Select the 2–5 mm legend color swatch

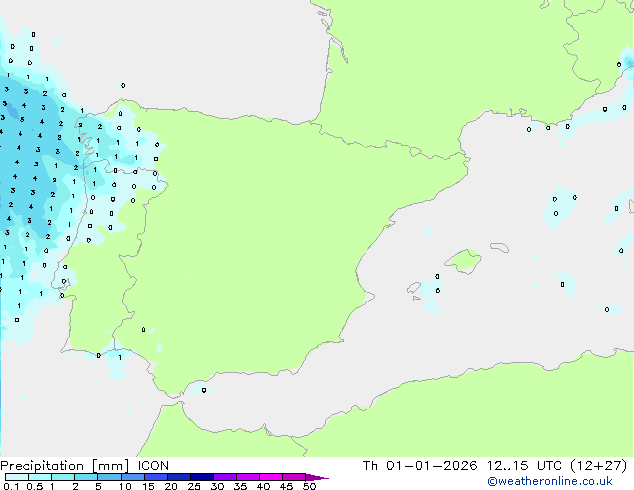pyautogui.click(x=86, y=477)
